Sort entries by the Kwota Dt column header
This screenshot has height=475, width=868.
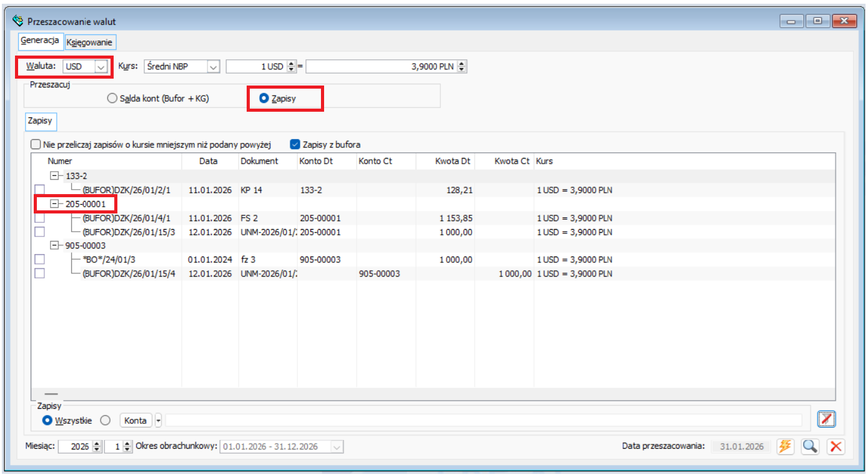[x=445, y=161]
